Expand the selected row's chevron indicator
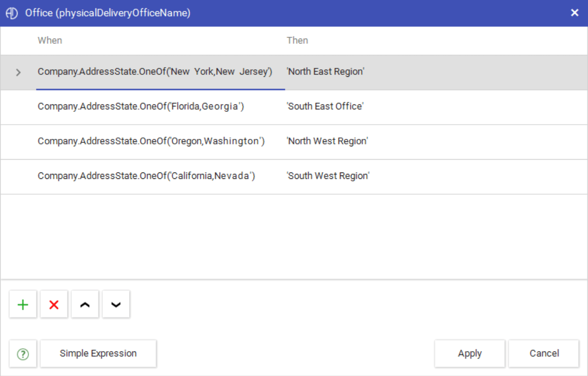The image size is (588, 376). [18, 72]
